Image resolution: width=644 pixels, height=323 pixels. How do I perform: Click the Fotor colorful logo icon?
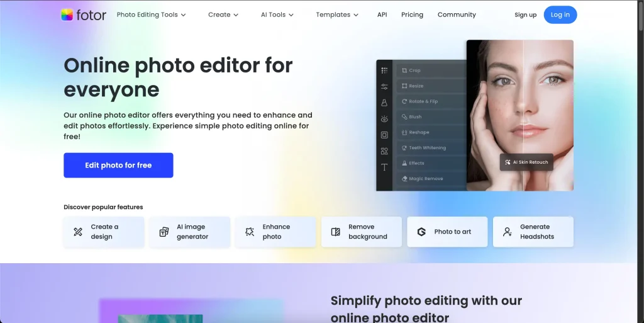coord(67,14)
